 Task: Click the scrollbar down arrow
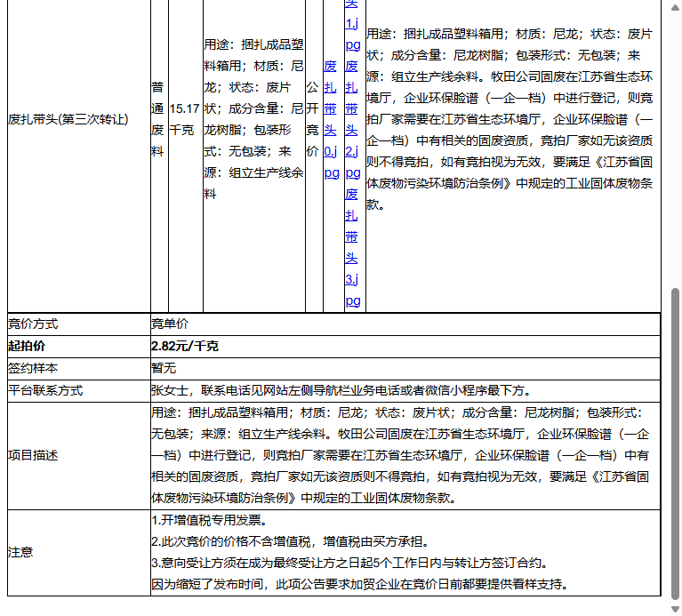(x=675, y=609)
